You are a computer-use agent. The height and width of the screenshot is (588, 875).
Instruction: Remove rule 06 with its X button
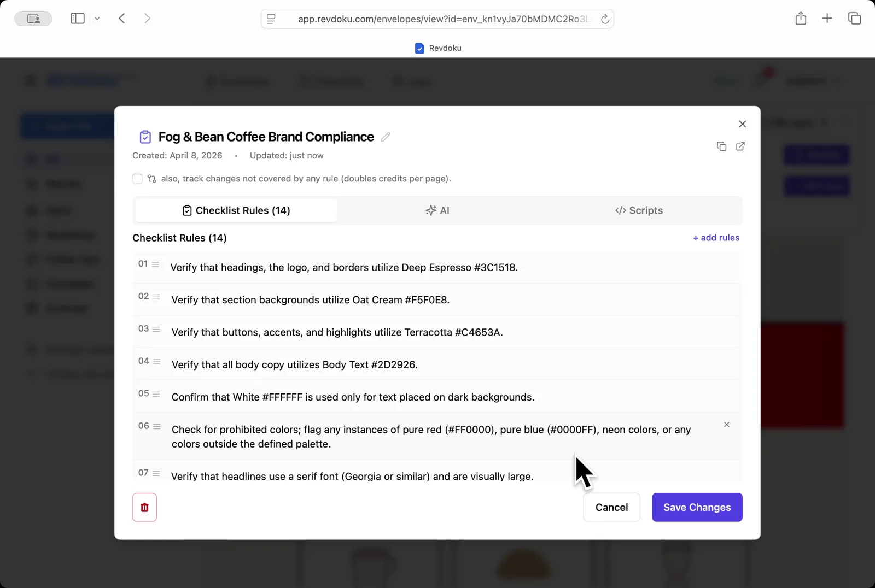point(726,425)
